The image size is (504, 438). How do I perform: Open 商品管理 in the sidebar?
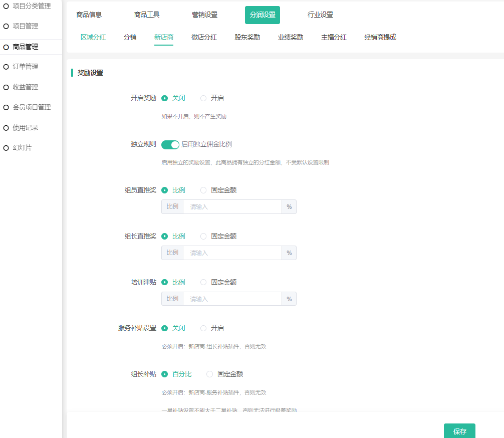coord(25,47)
